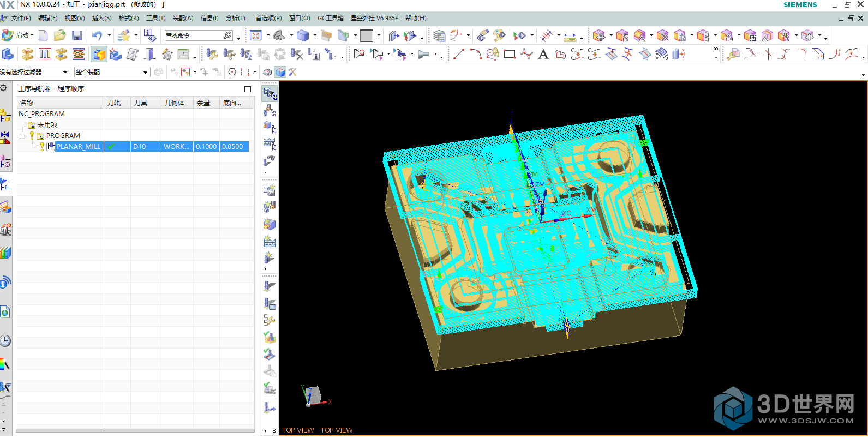
Task: Open the 分析(L) menu
Action: tap(236, 18)
